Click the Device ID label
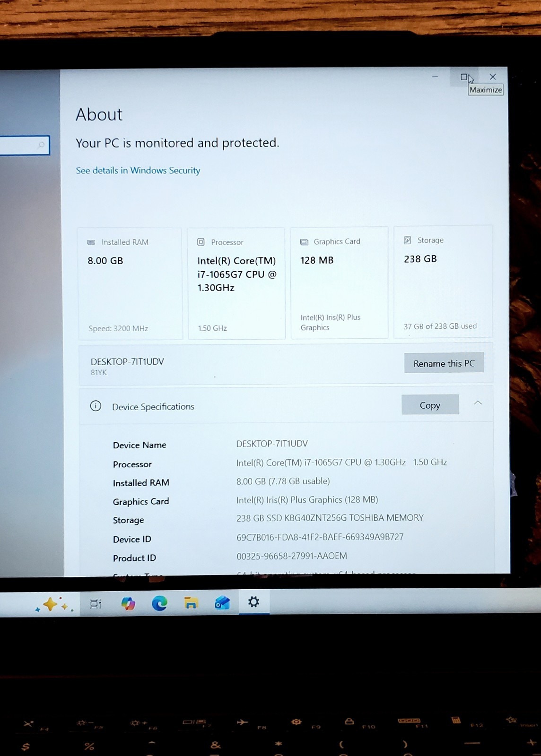 click(x=132, y=539)
